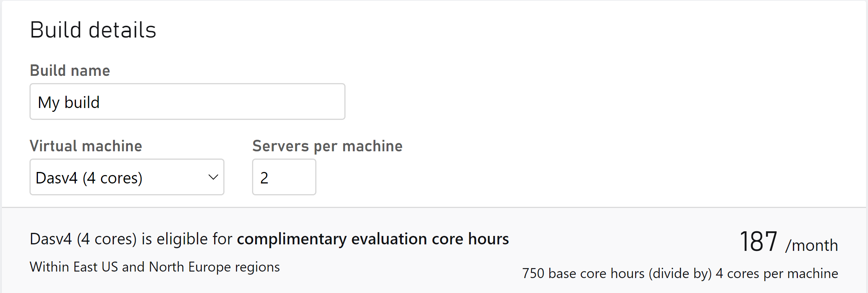Click the Build name label

(70, 70)
